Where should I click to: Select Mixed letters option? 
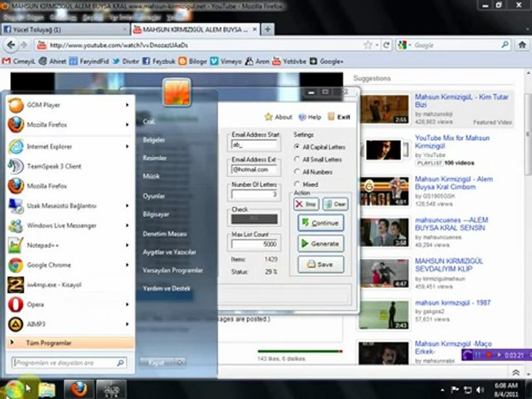pyautogui.click(x=306, y=185)
